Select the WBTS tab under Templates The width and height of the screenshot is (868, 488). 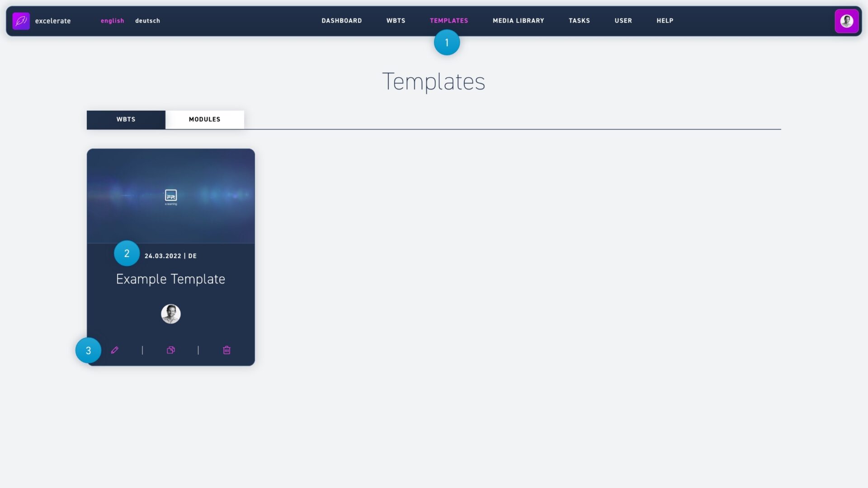[x=126, y=119]
